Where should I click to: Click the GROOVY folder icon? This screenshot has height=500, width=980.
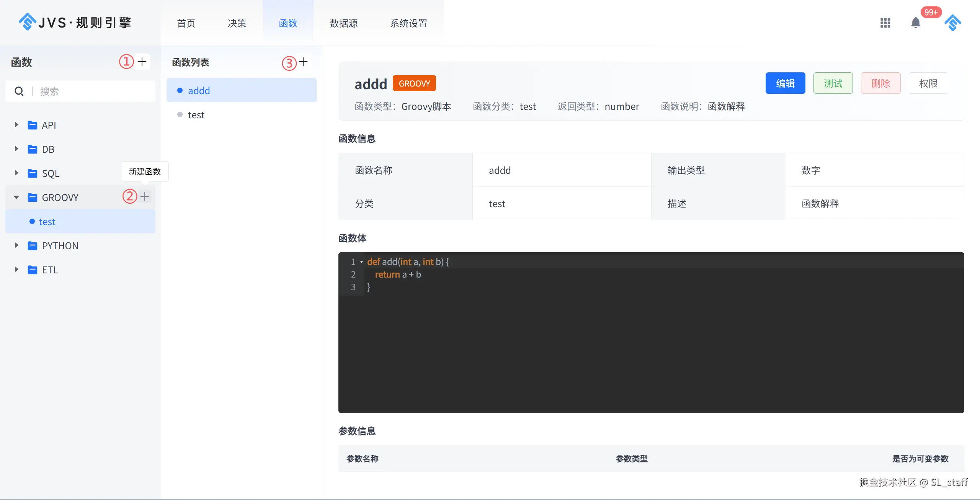33,197
